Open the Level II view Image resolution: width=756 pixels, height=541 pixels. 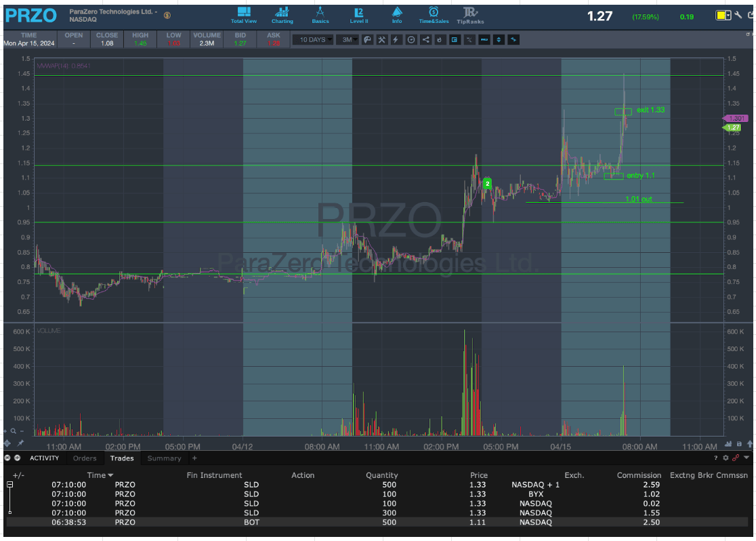359,15
